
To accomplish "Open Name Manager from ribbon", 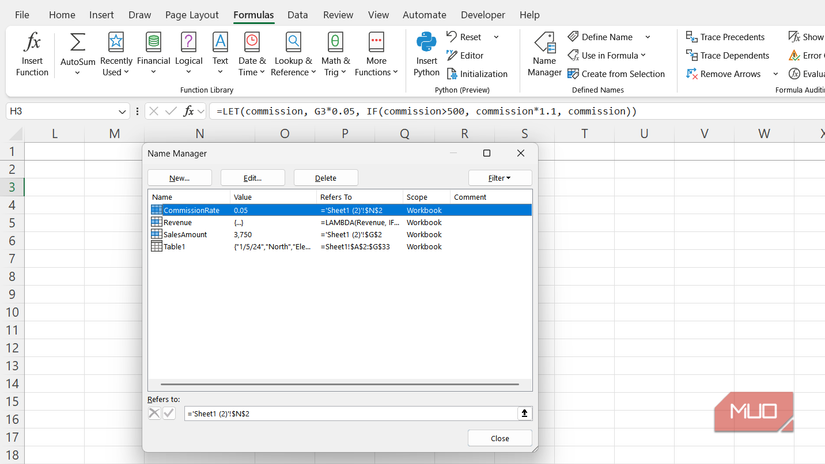I will coord(544,54).
